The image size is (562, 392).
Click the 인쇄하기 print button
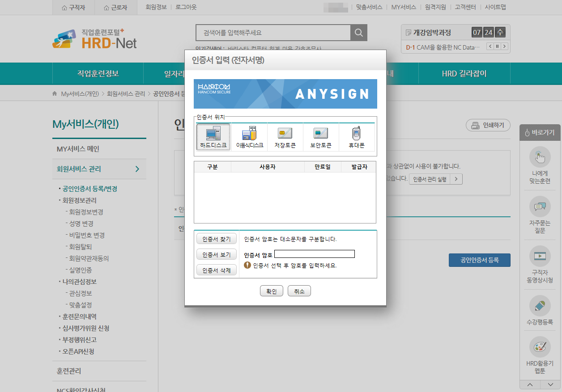coord(488,126)
